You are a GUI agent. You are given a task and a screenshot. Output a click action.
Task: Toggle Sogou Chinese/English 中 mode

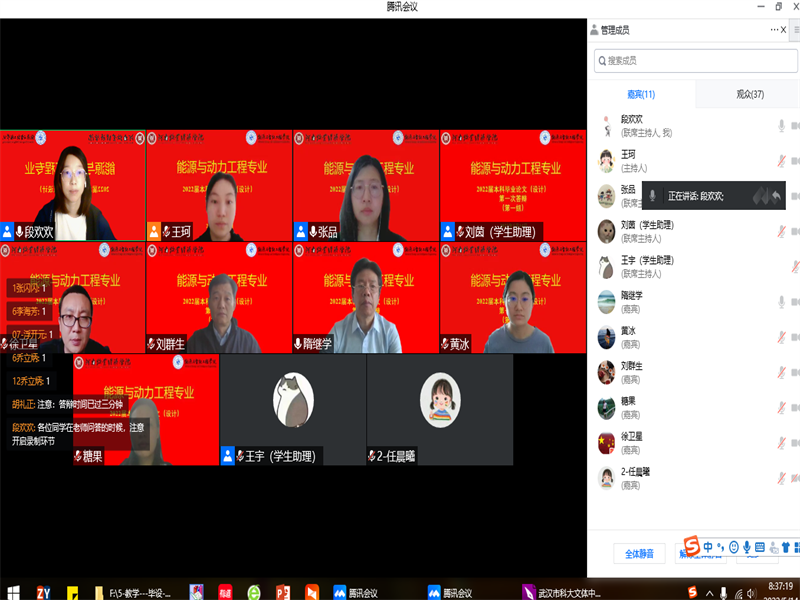pyautogui.click(x=709, y=547)
